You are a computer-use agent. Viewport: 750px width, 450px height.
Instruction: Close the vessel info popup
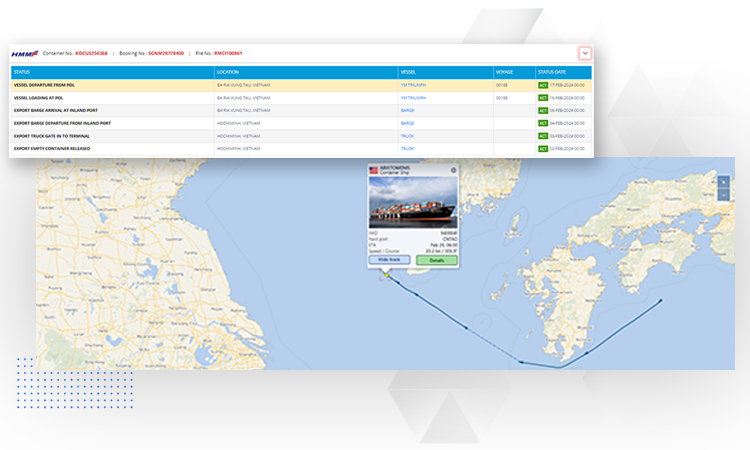coord(453,170)
